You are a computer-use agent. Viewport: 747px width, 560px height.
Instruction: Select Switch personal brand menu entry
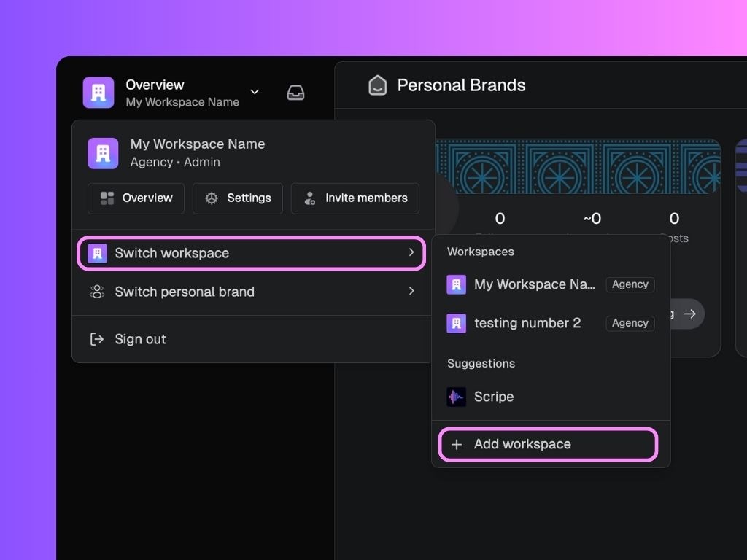251,292
